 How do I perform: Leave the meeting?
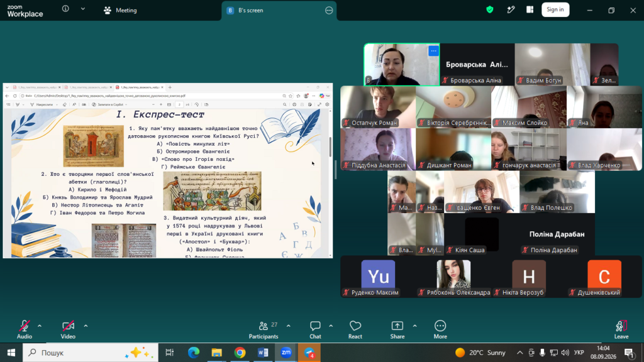pos(621,329)
